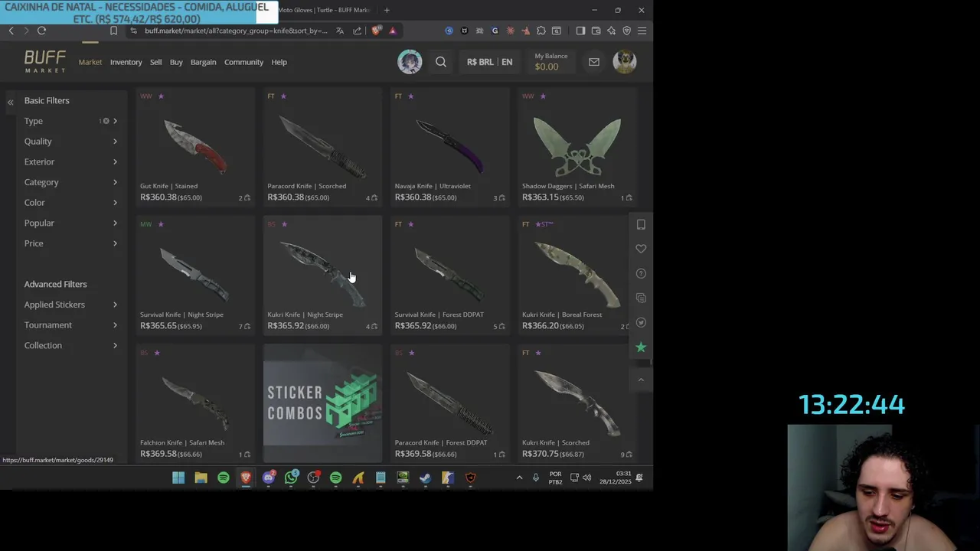Show hidden system tray icons chevron
Viewport: 980px width, 551px height.
[x=519, y=478]
